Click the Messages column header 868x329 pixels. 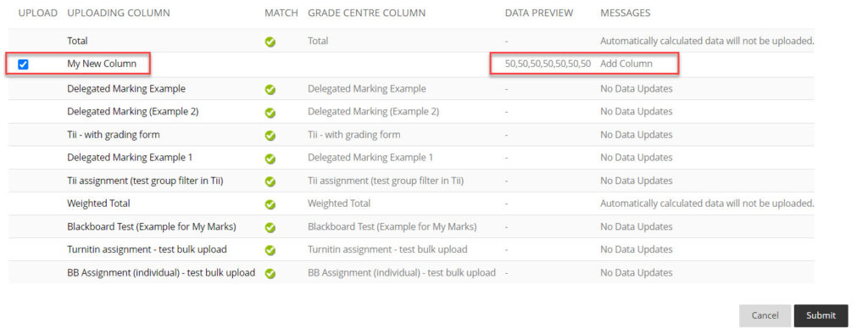[x=625, y=13]
